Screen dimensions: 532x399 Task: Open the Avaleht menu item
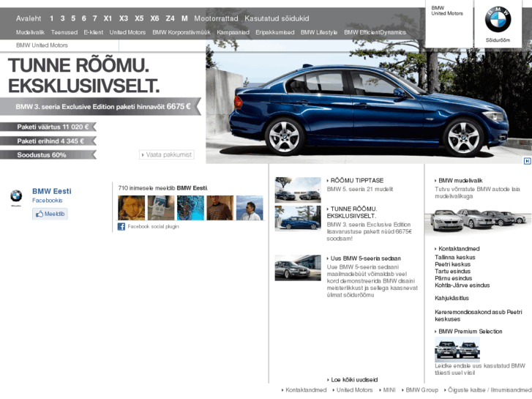point(29,18)
